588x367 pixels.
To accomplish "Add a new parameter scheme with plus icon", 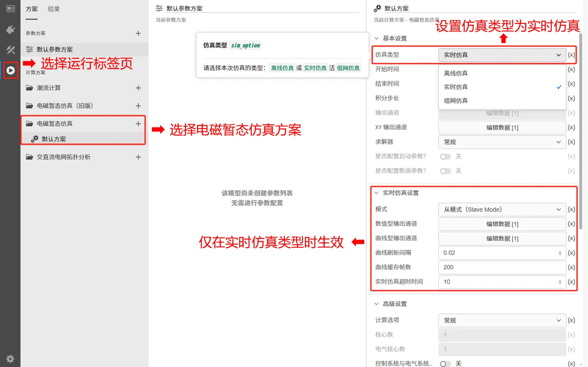I will 138,34.
